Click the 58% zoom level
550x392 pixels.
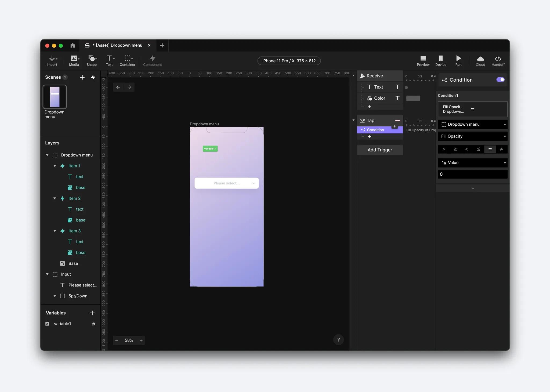point(129,340)
